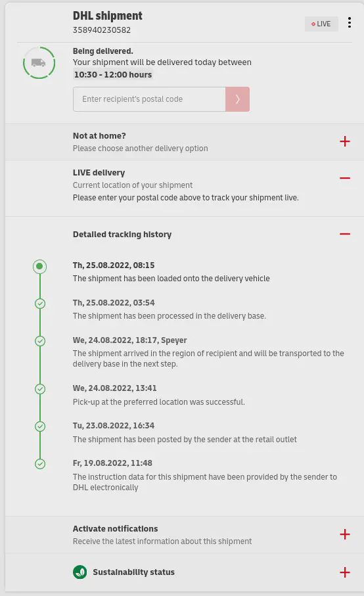Screen dimensions: 364x596
Task: Collapse Detailed tracking history with minus
Action: pos(345,234)
